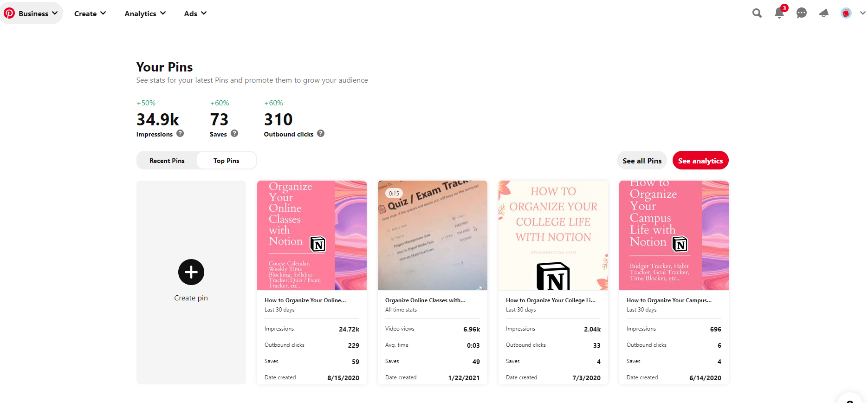Open notifications bell with red badge
Viewport: 868px width, 403px height.
pyautogui.click(x=780, y=12)
